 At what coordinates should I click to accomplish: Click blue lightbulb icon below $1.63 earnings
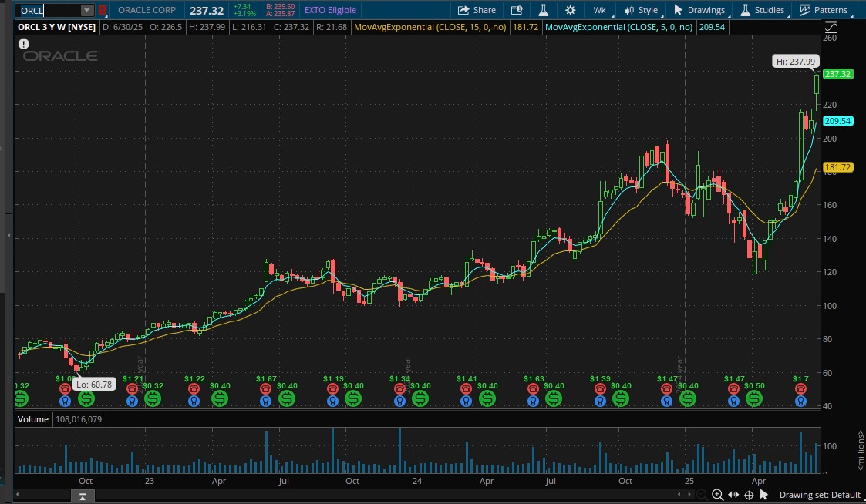point(533,402)
